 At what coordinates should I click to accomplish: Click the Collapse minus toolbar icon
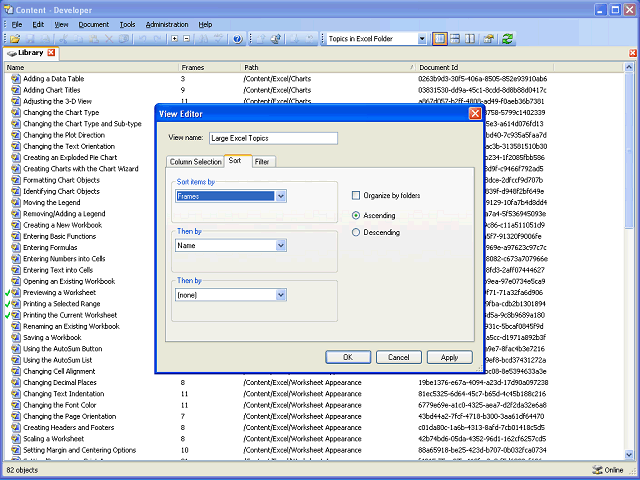[187, 39]
